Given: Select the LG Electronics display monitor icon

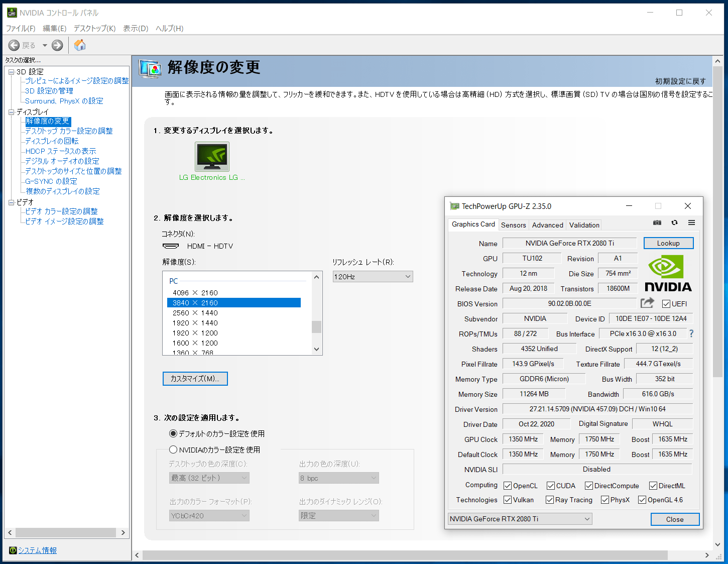Looking at the screenshot, I should tap(212, 156).
